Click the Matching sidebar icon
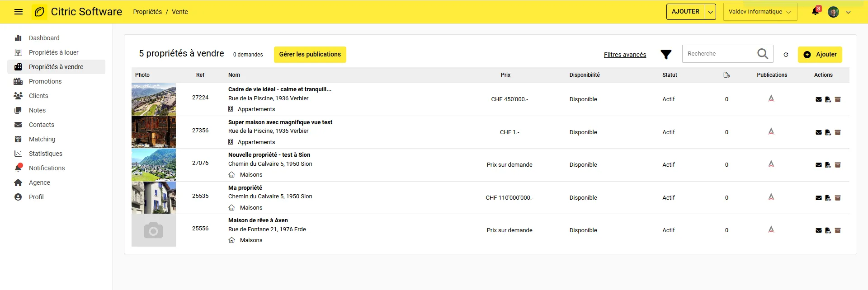This screenshot has width=868, height=290. [18, 139]
